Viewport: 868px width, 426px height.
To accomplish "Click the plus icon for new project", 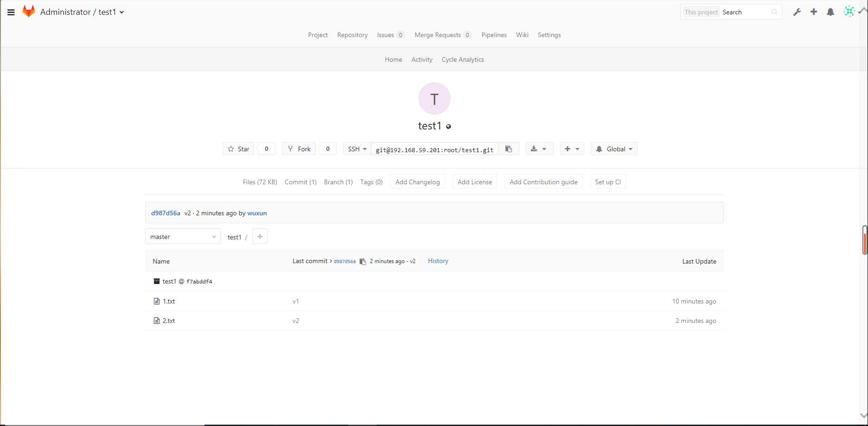I will (814, 12).
